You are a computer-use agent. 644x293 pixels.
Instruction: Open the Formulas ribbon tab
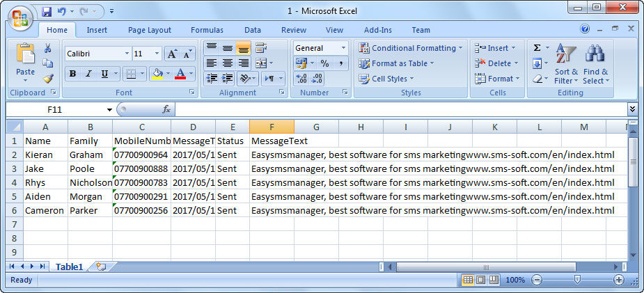pos(207,30)
